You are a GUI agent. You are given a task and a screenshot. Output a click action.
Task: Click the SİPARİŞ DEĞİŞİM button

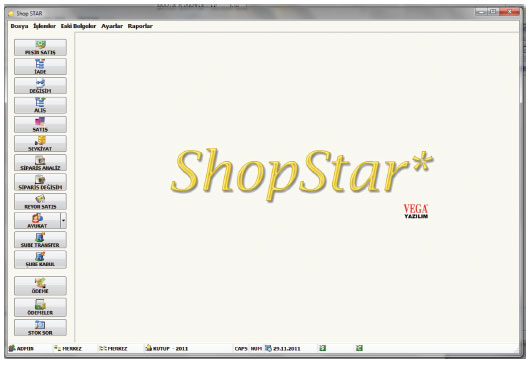click(x=40, y=182)
